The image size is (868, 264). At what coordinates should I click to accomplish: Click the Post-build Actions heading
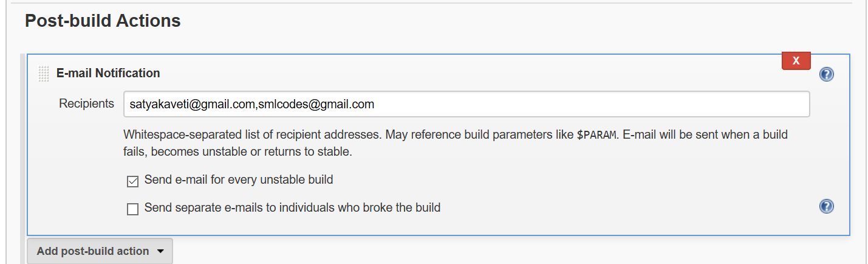coord(103,21)
